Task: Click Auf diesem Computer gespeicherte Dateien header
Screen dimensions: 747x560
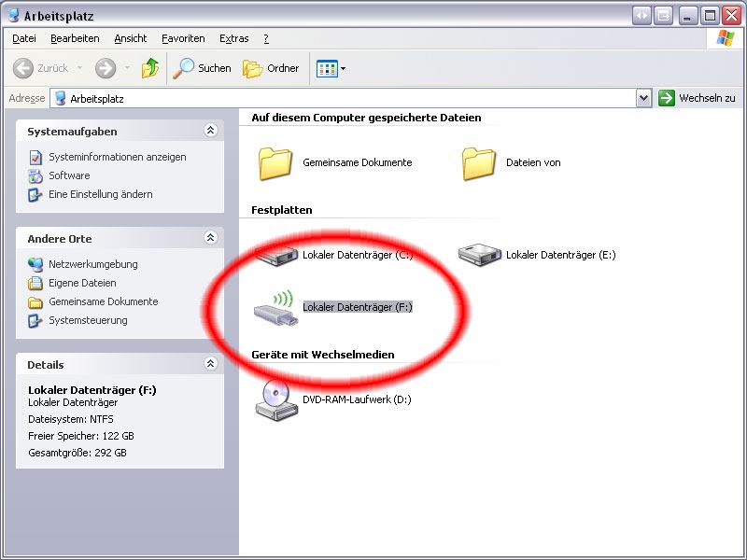Action: (366, 118)
